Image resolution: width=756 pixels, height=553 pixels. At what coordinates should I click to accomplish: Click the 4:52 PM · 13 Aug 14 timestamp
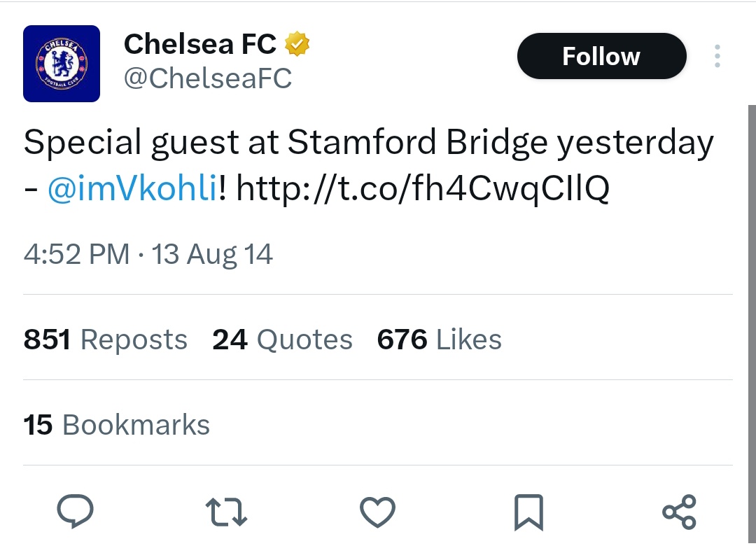(148, 253)
